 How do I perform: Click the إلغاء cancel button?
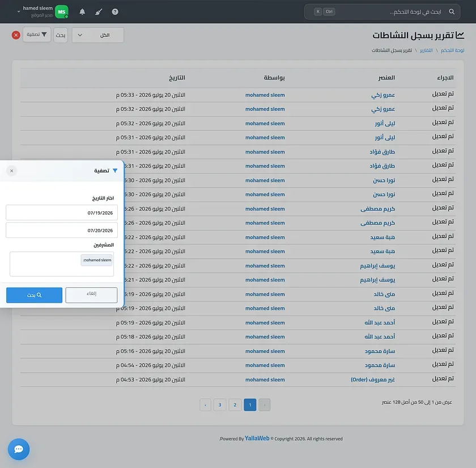pyautogui.click(x=91, y=295)
